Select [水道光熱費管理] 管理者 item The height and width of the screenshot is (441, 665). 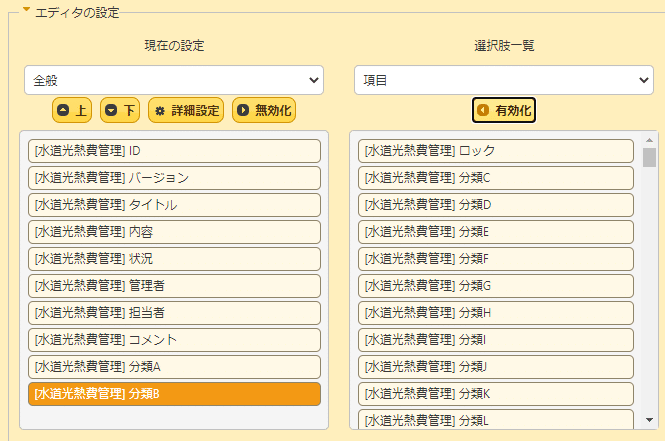point(174,286)
